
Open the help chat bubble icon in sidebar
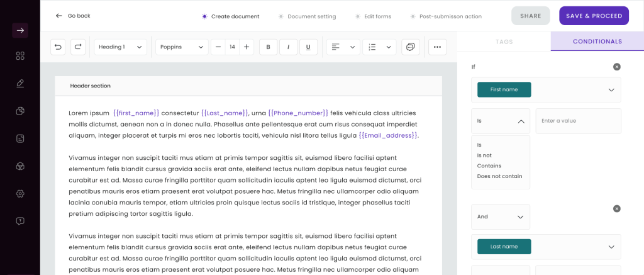pos(20,221)
